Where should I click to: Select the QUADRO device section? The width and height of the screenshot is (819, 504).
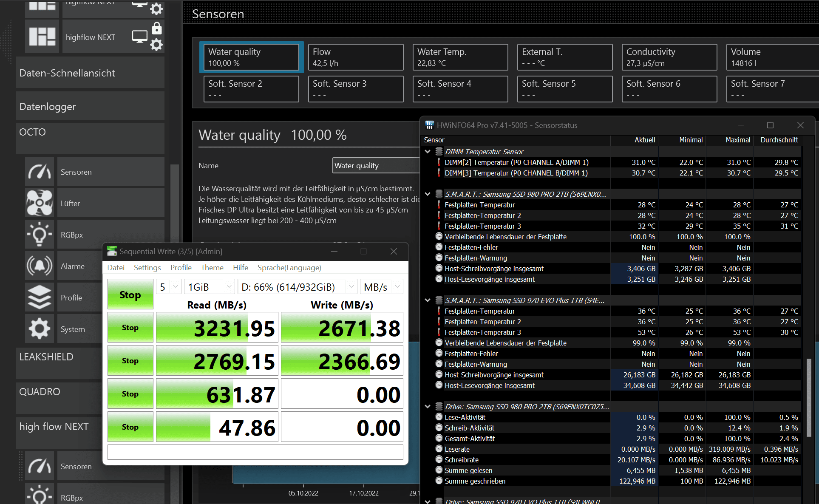coord(59,398)
